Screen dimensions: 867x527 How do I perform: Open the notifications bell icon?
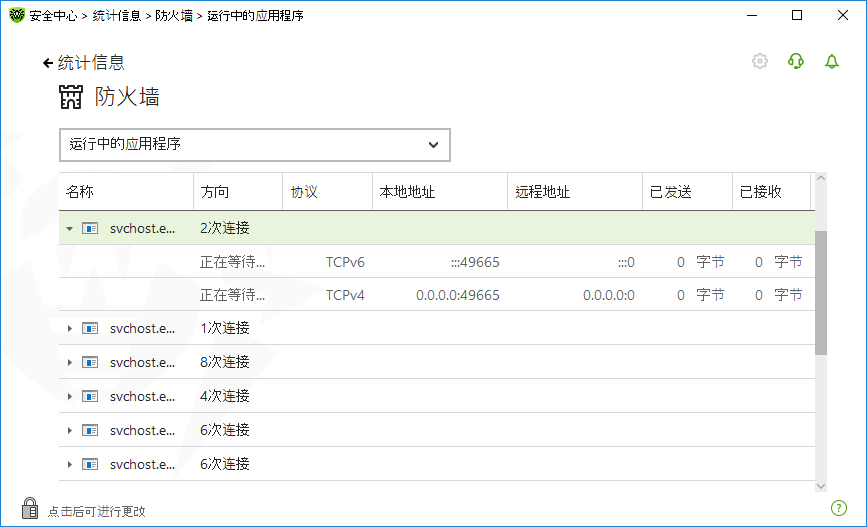(x=832, y=61)
